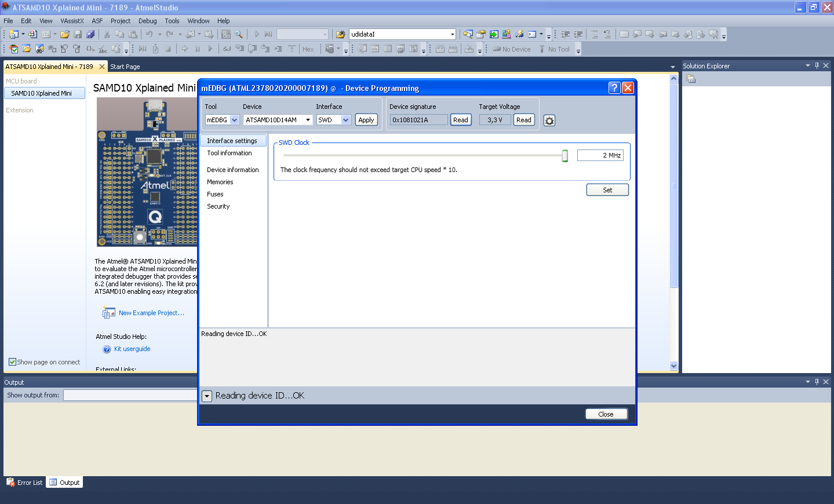Select Tool information section
The height and width of the screenshot is (504, 834).
pyautogui.click(x=230, y=153)
